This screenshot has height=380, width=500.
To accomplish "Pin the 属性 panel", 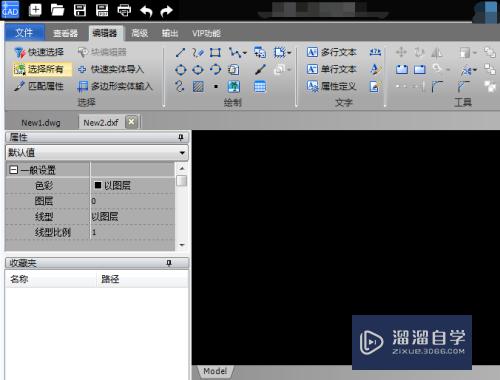I will click(181, 137).
